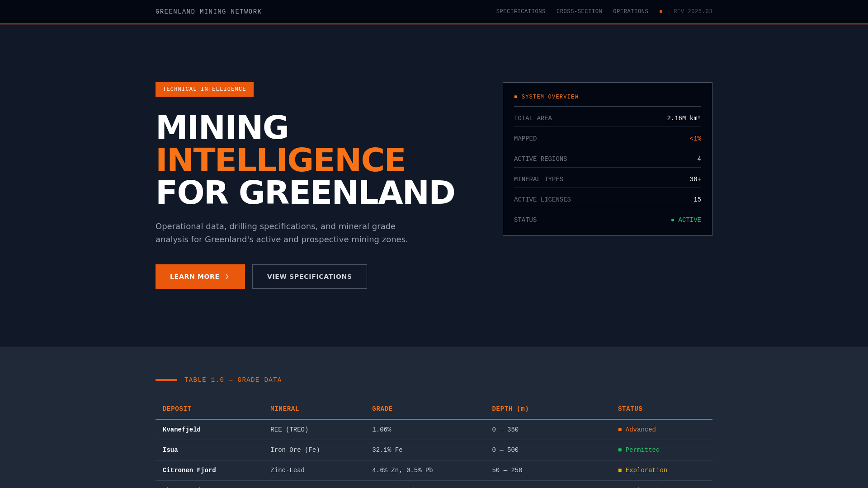Image resolution: width=868 pixels, height=488 pixels.
Task: Go to Cross-Section nav link
Action: [579, 12]
